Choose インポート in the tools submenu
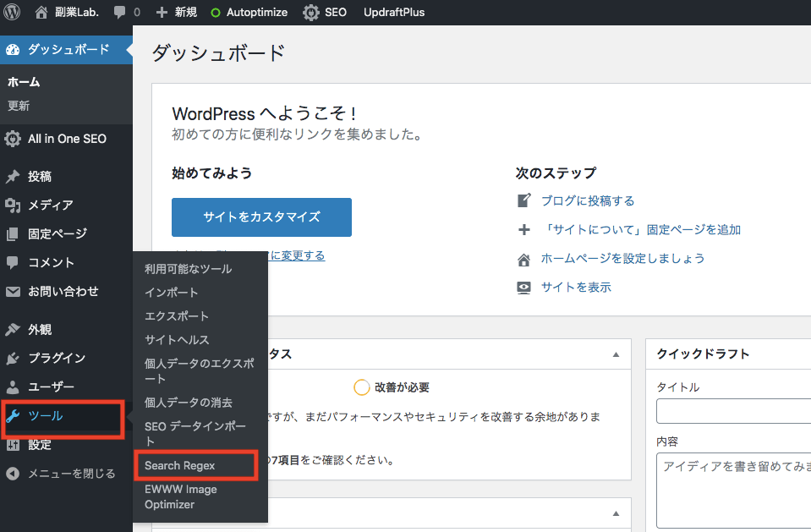Image resolution: width=811 pixels, height=532 pixels. tap(172, 293)
